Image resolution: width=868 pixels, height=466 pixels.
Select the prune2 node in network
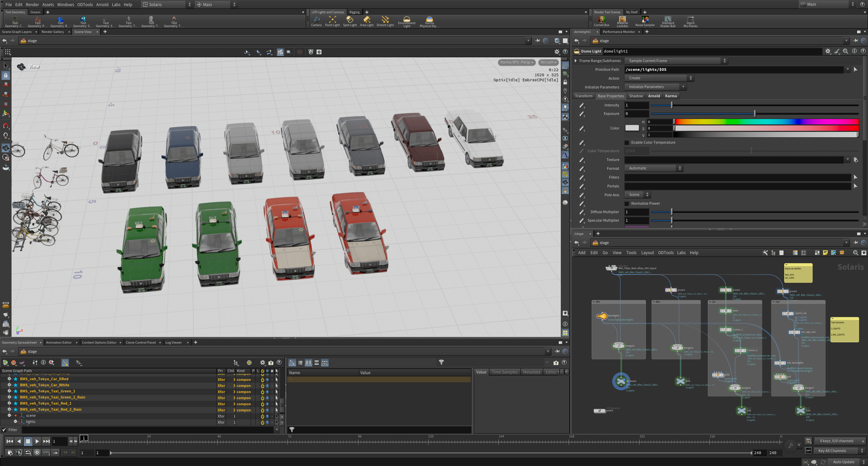coord(725,290)
